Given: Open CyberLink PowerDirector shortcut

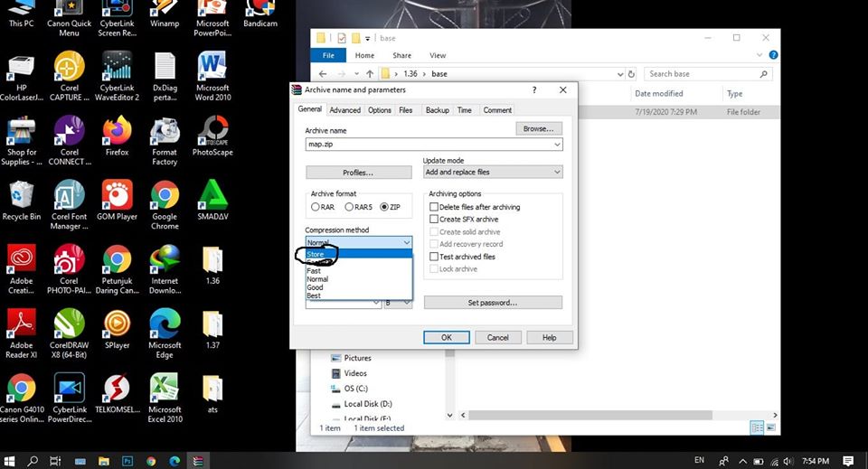Looking at the screenshot, I should (x=69, y=399).
